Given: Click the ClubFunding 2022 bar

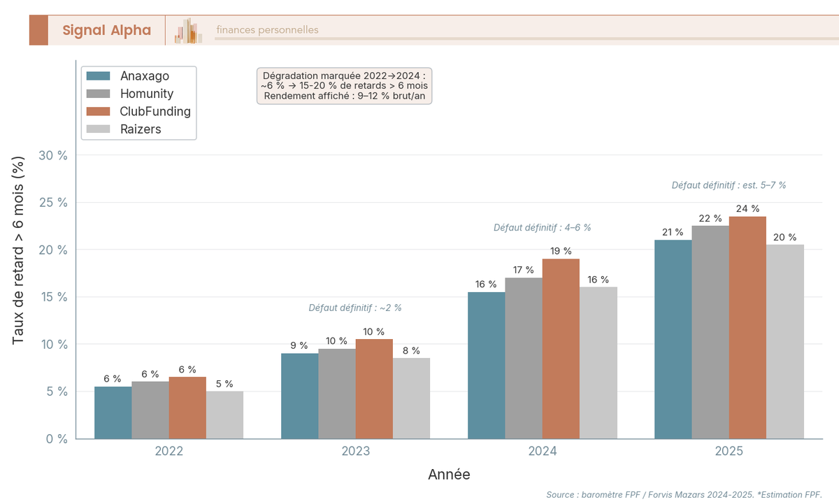Looking at the screenshot, I should pos(187,408).
